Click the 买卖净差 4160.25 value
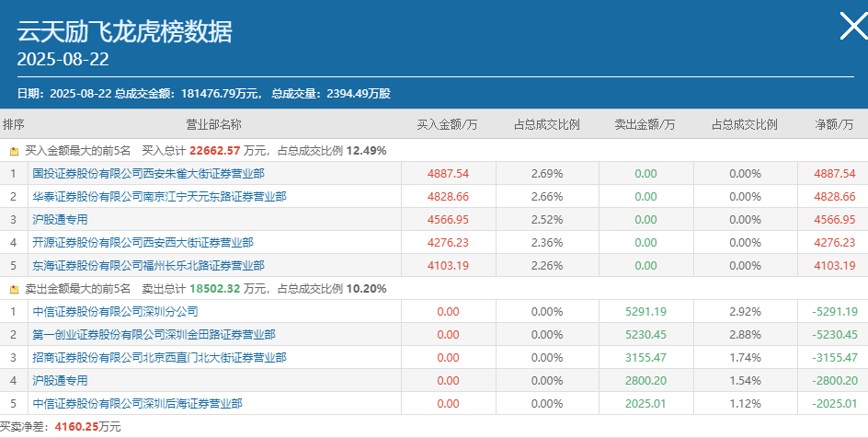Image resolution: width=868 pixels, height=438 pixels. 77,427
